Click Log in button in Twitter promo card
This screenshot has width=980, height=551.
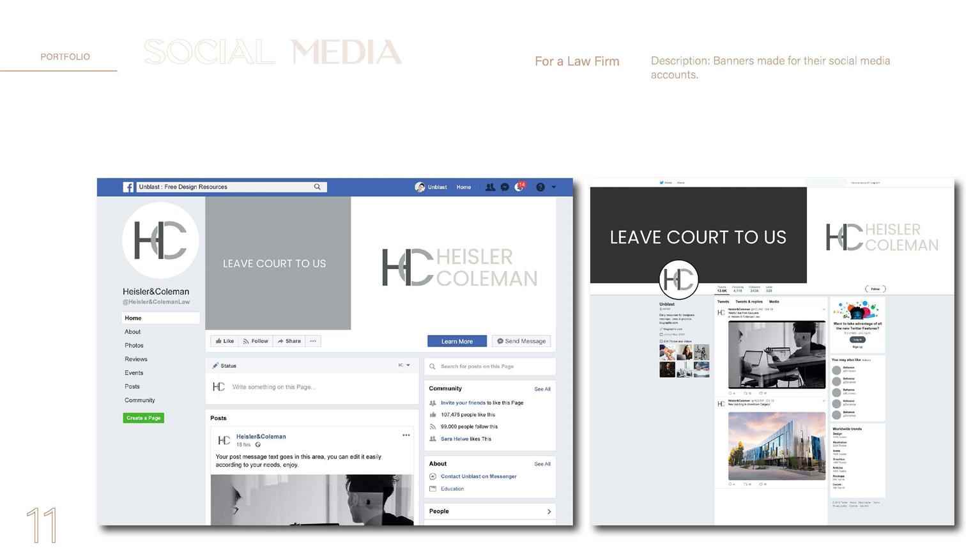(x=857, y=340)
